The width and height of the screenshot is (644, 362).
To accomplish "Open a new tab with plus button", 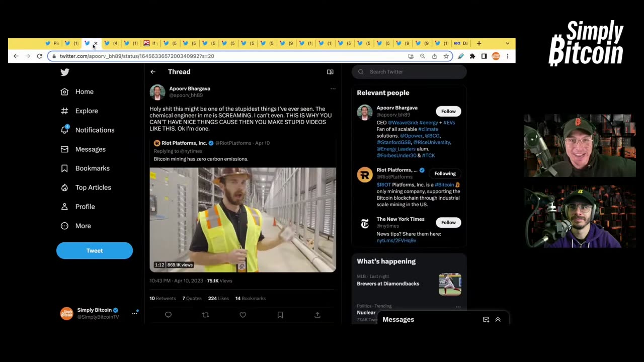I will (479, 43).
